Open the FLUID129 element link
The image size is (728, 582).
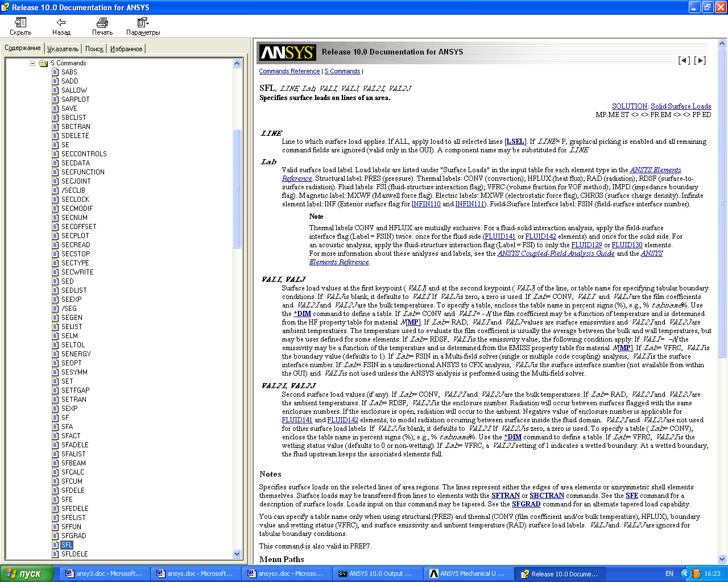click(586, 245)
